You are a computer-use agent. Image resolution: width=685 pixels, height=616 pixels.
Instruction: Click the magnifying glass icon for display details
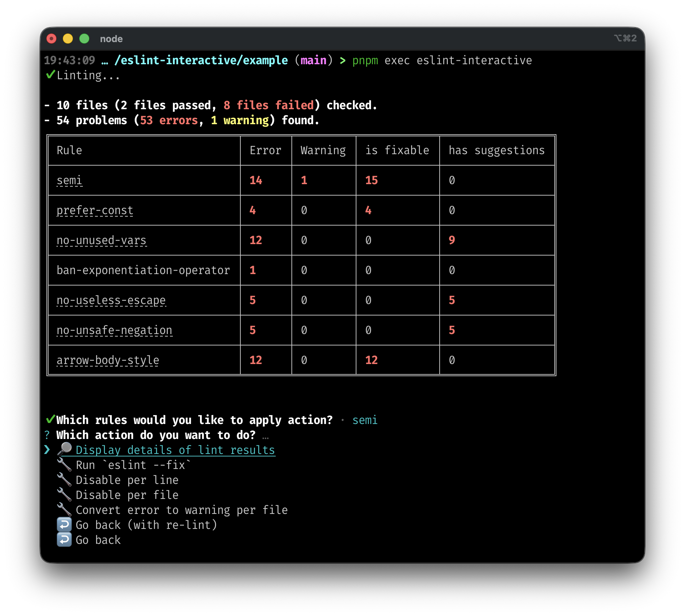(64, 449)
